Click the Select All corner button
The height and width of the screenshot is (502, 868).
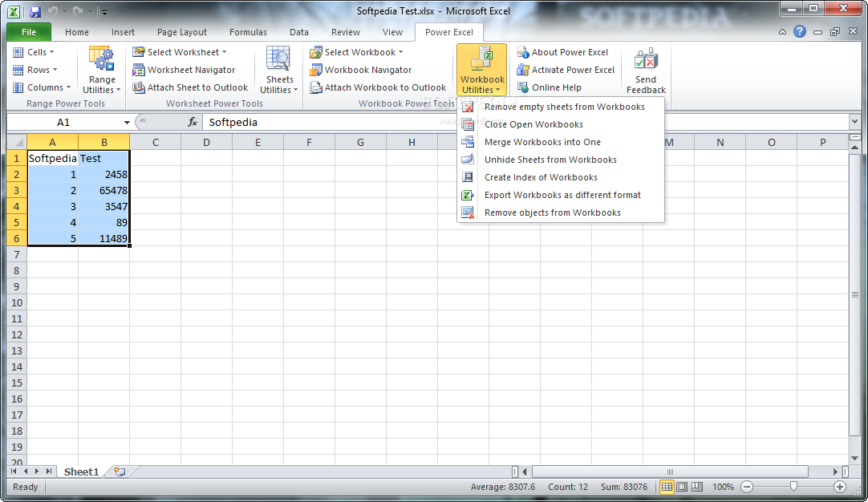(x=17, y=142)
